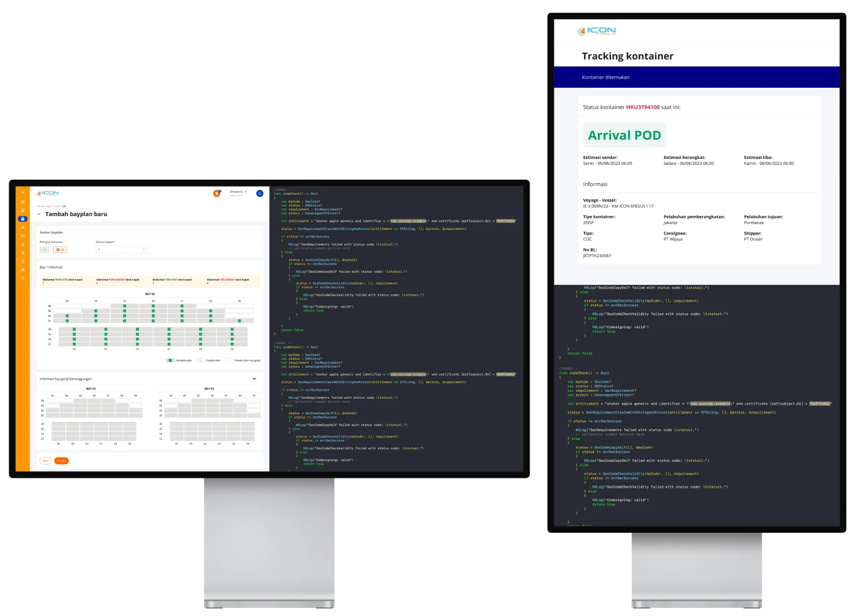This screenshot has width=857, height=616.
Task: Select the 40 container size option
Action: click(60, 250)
